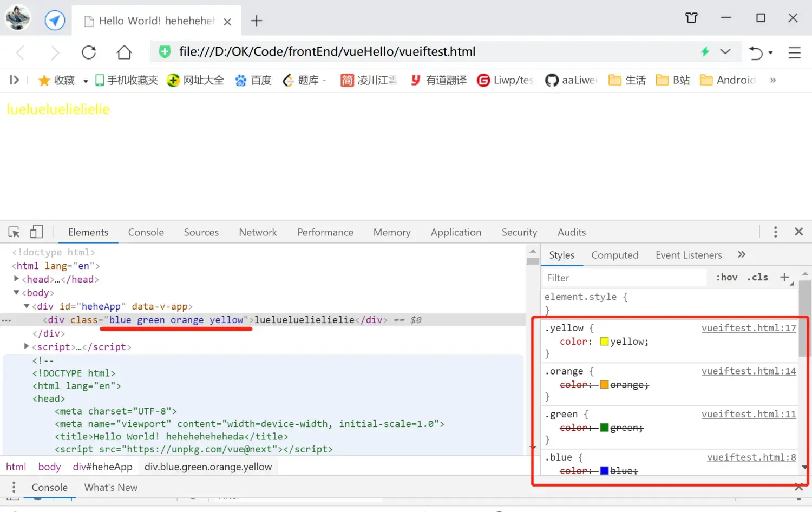Viewport: 812px width, 512px height.
Task: Collapse the div heheApp node
Action: (x=27, y=306)
